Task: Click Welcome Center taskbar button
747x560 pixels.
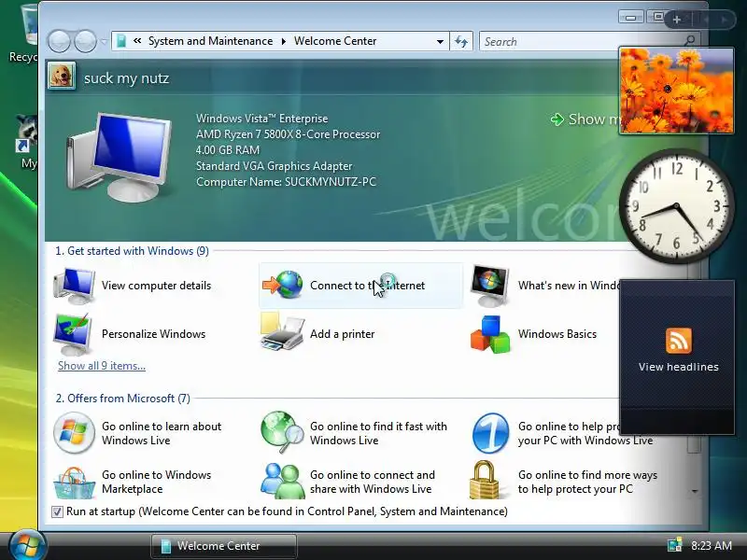Action: (224, 546)
